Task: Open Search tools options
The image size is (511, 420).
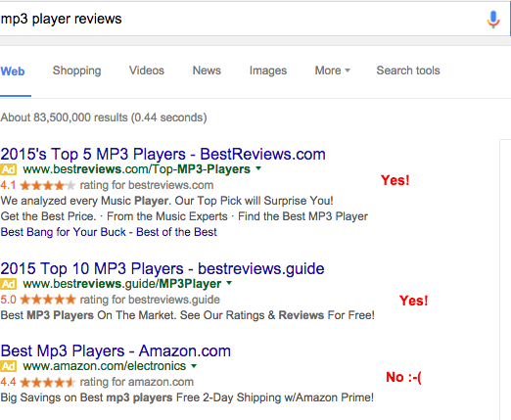Action: [408, 70]
